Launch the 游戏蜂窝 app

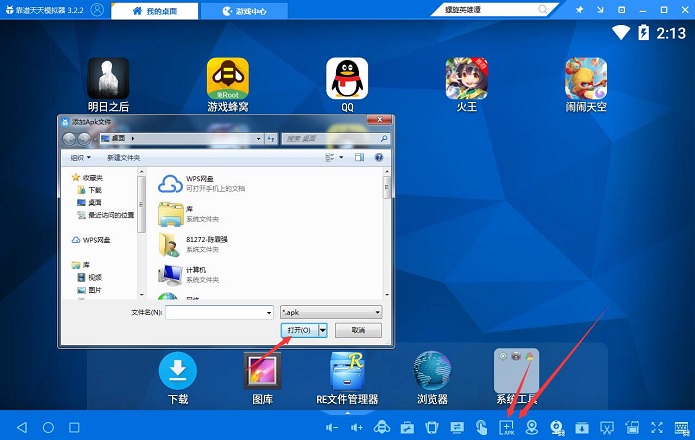pos(228,78)
